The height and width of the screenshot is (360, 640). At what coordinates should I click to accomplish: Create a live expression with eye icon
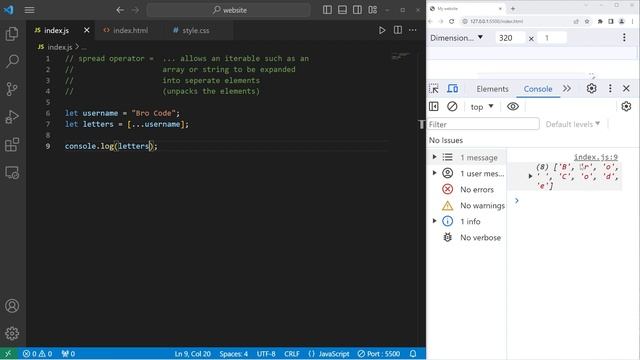(x=513, y=107)
